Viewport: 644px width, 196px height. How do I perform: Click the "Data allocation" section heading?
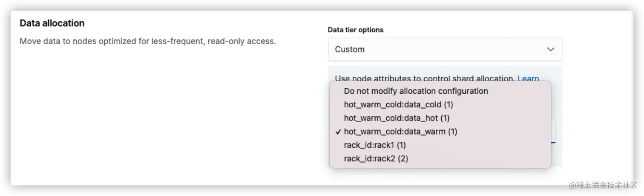52,23
